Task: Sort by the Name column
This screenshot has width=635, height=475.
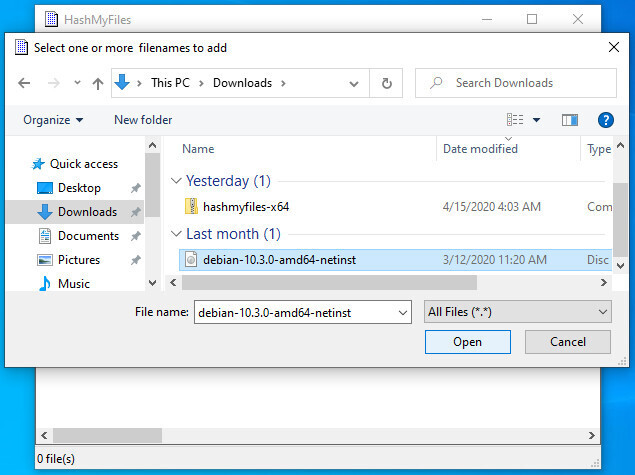Action: (198, 149)
